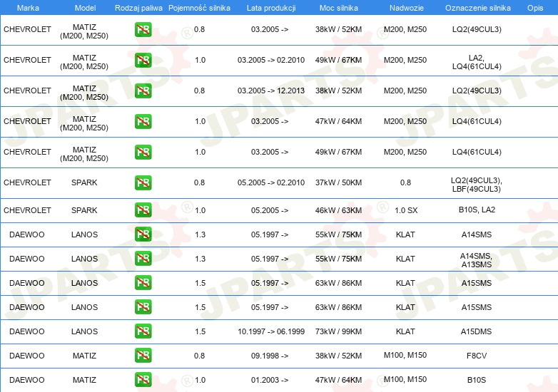Click the Model column header

(x=84, y=7)
